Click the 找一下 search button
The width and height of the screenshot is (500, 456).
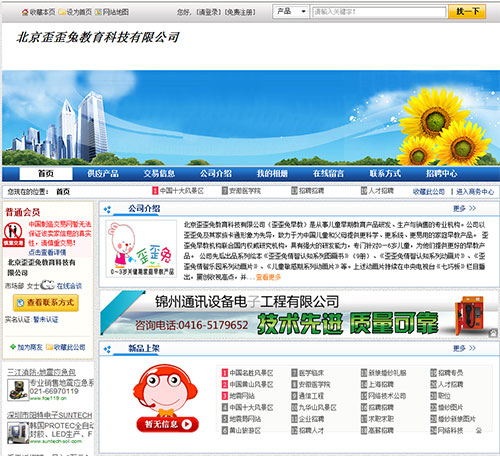coord(467,12)
